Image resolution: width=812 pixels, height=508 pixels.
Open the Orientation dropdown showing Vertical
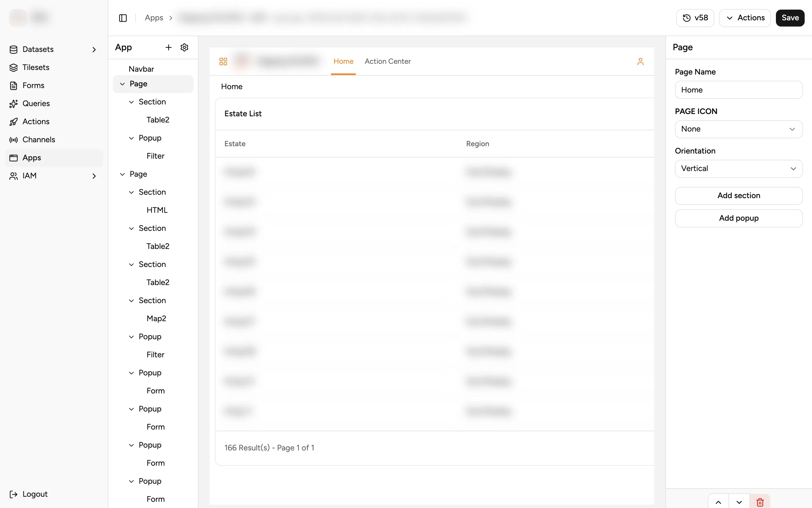[738, 169]
